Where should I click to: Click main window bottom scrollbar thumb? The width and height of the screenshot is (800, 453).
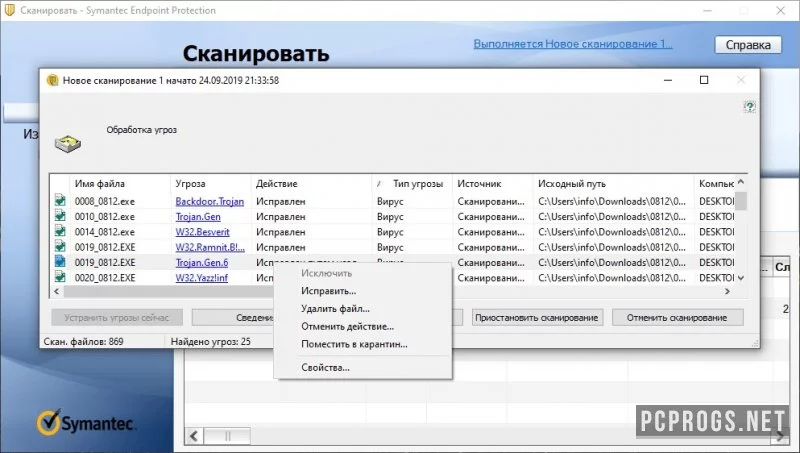pyautogui.click(x=227, y=436)
